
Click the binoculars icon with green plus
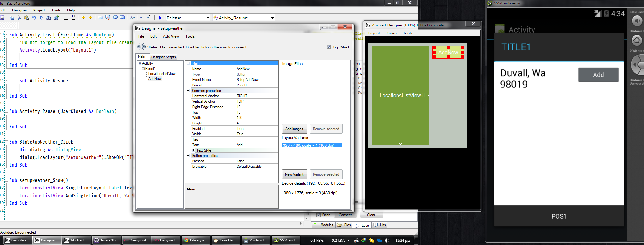point(56,18)
